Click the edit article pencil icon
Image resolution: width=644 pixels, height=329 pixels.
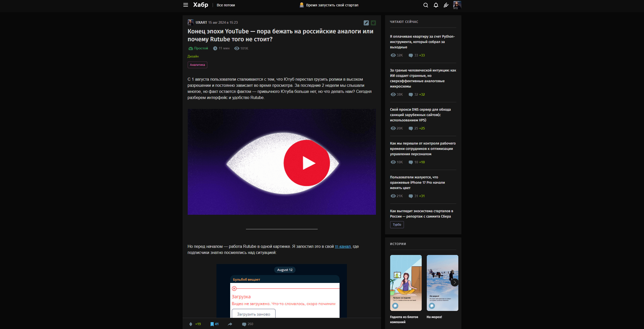366,23
